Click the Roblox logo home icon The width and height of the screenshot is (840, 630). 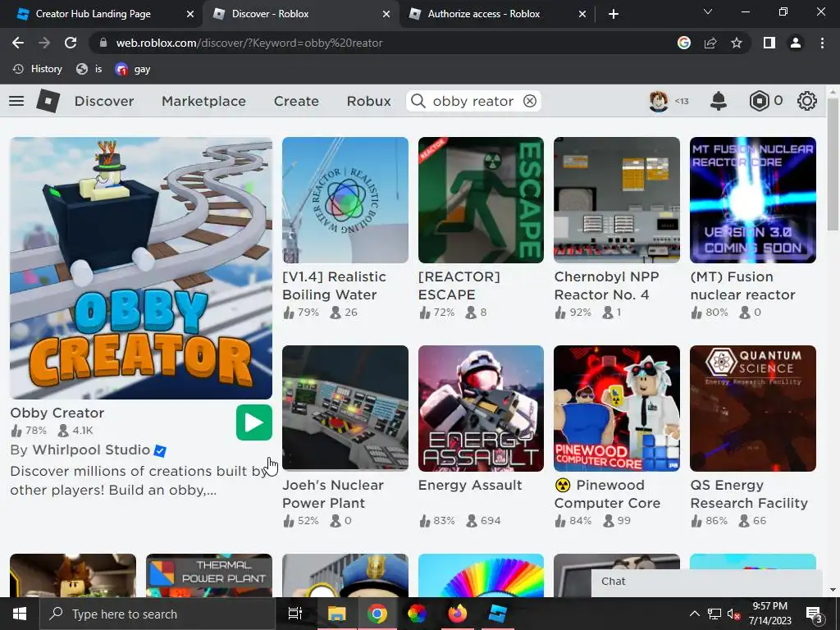coord(48,101)
